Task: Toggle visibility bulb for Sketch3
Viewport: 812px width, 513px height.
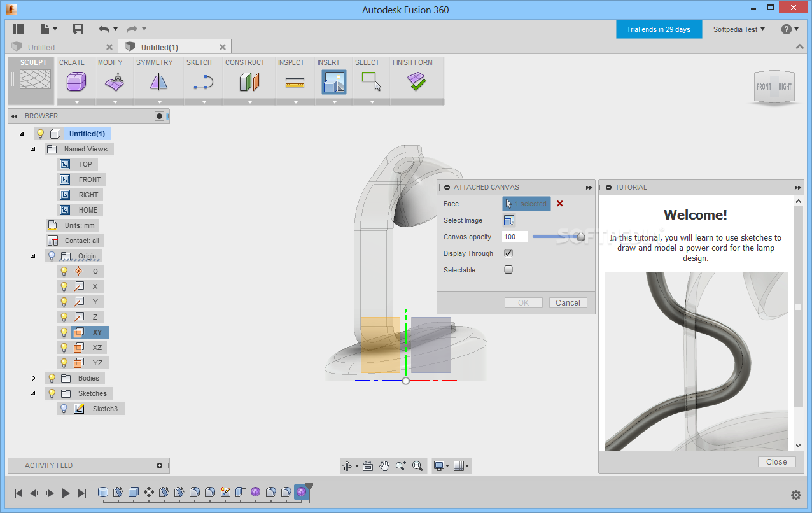Action: tap(64, 409)
